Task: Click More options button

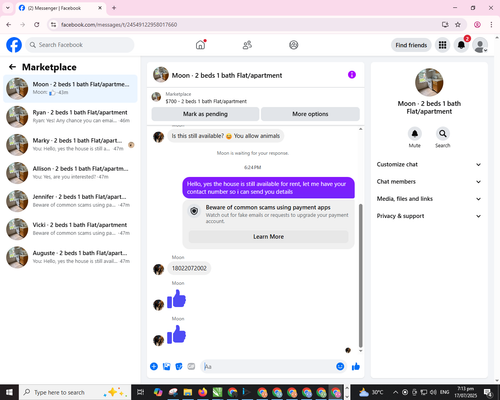Action: click(x=310, y=114)
